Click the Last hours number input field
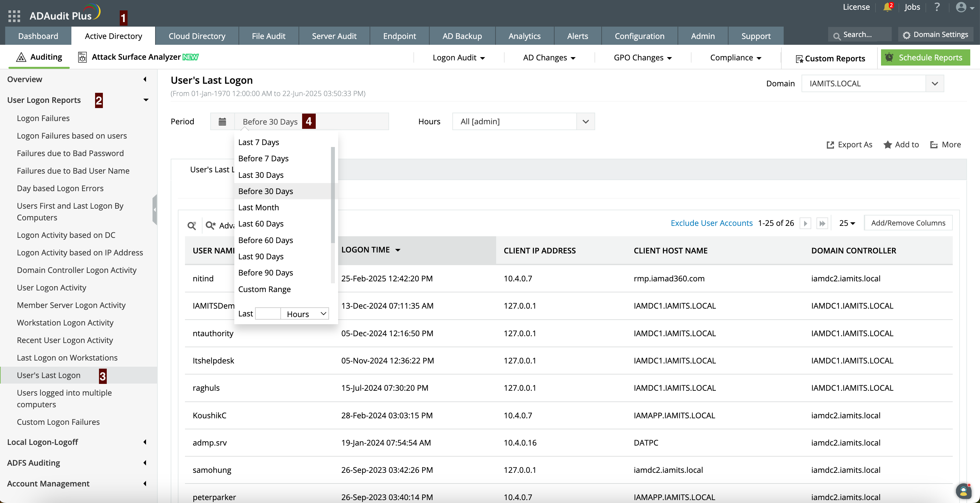This screenshot has width=980, height=503. (x=268, y=314)
